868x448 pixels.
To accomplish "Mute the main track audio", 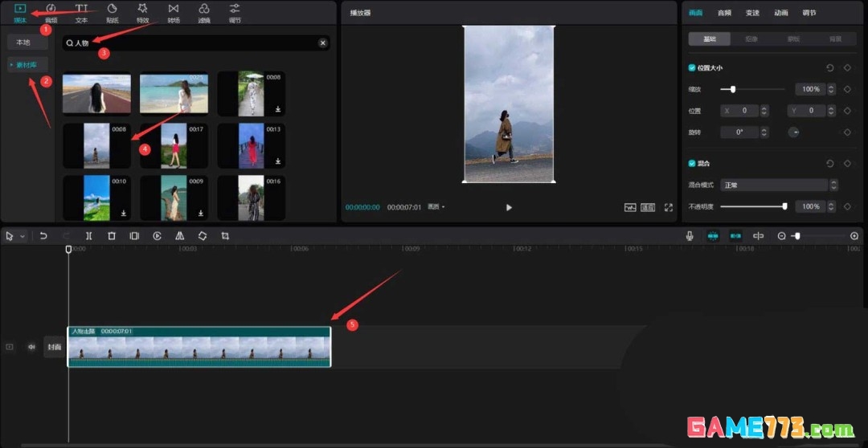I will pos(32,347).
